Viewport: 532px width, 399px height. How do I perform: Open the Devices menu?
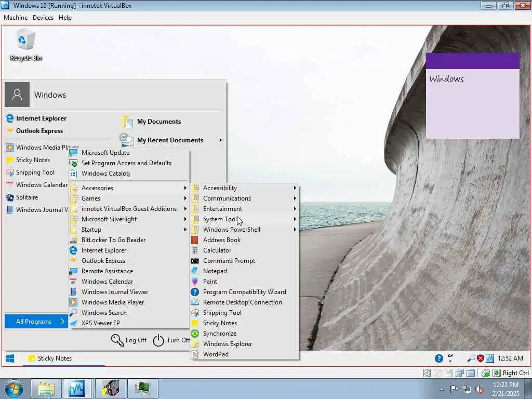click(43, 18)
